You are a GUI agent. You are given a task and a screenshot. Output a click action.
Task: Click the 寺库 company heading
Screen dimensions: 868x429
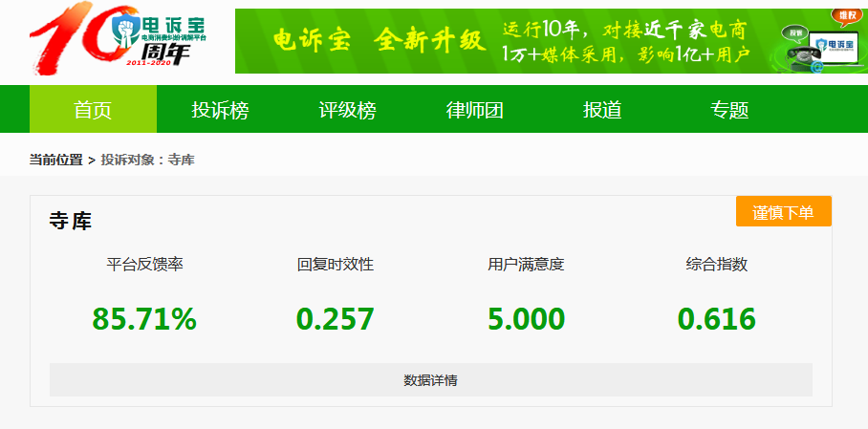71,221
